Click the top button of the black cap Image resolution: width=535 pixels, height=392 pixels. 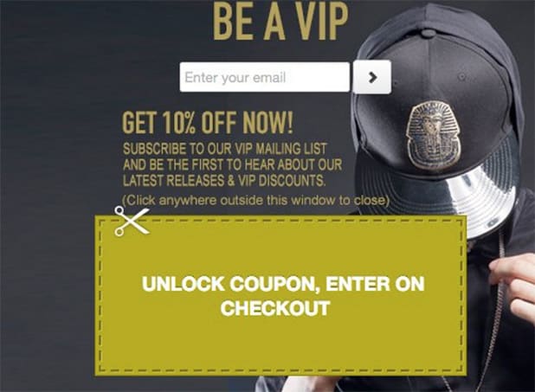[428, 33]
